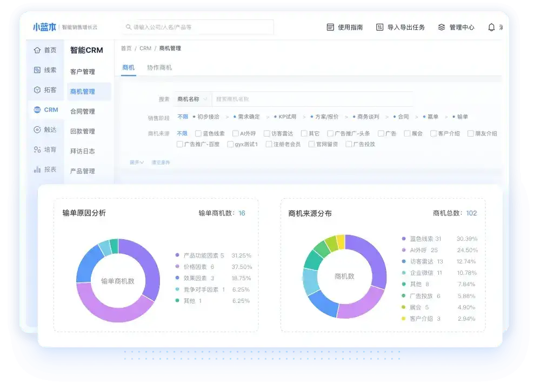Filter by the 商务谈判 sales stage
This screenshot has height=392, width=540.
[x=366, y=117]
